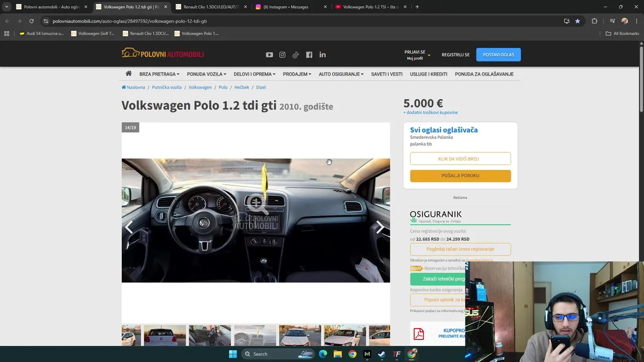The width and height of the screenshot is (644, 362).
Task: Open SAVETI I VESTI menu item
Action: (386, 74)
